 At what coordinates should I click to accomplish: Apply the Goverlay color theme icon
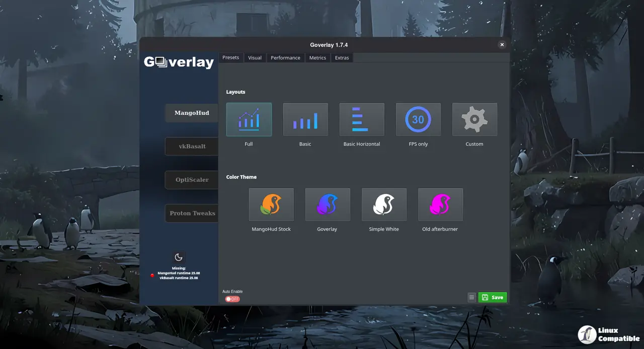[x=328, y=204]
